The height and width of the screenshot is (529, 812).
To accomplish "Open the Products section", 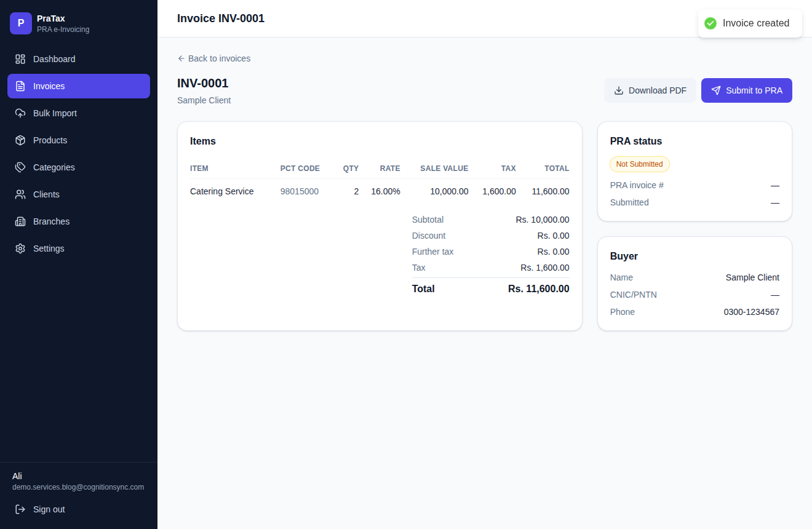I will [79, 140].
